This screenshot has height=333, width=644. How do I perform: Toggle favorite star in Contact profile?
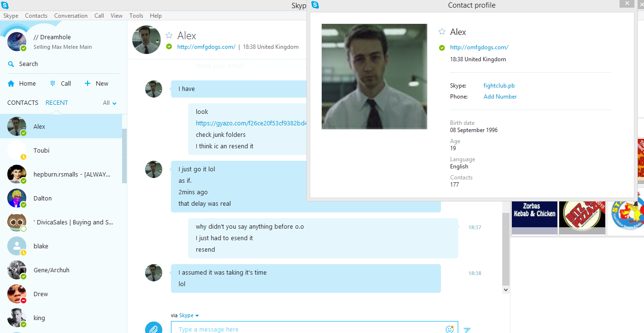(x=442, y=32)
